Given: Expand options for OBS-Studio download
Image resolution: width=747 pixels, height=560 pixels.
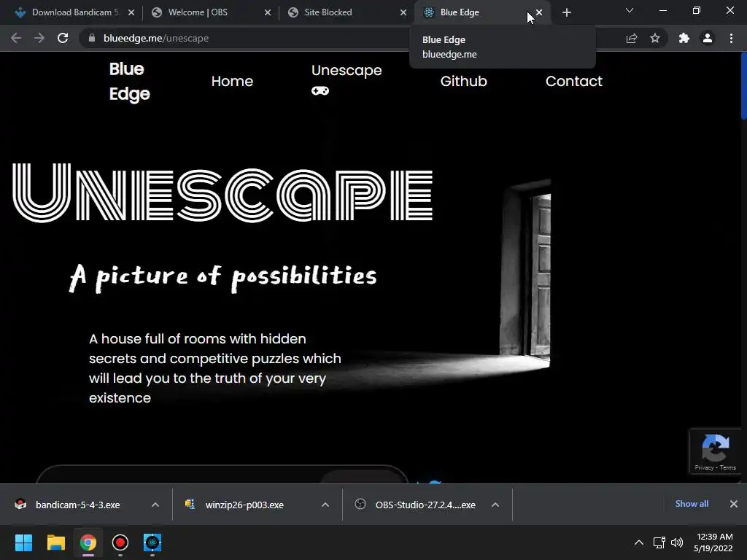Looking at the screenshot, I should coord(495,505).
